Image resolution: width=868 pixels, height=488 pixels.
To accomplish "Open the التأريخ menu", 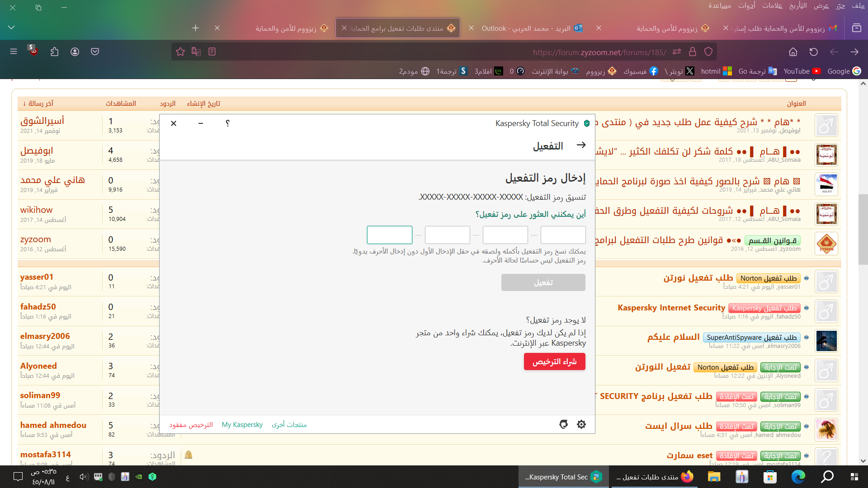I will tap(798, 5).
